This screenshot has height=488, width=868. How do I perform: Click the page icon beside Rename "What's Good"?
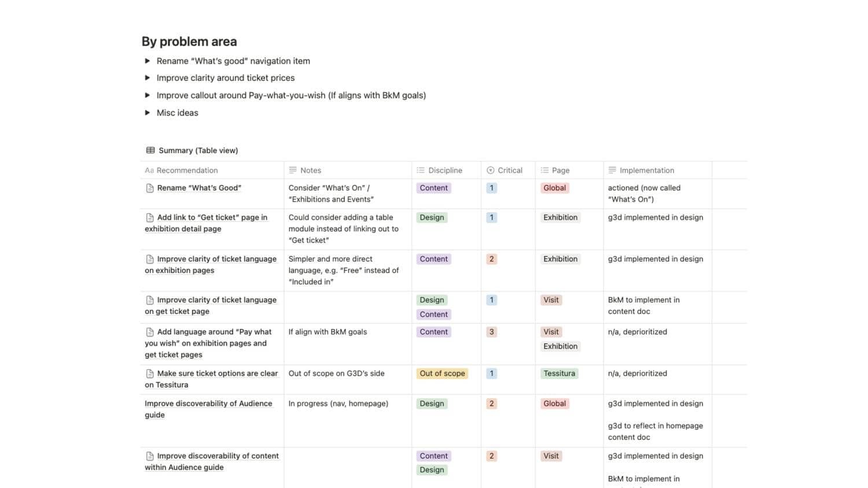150,188
